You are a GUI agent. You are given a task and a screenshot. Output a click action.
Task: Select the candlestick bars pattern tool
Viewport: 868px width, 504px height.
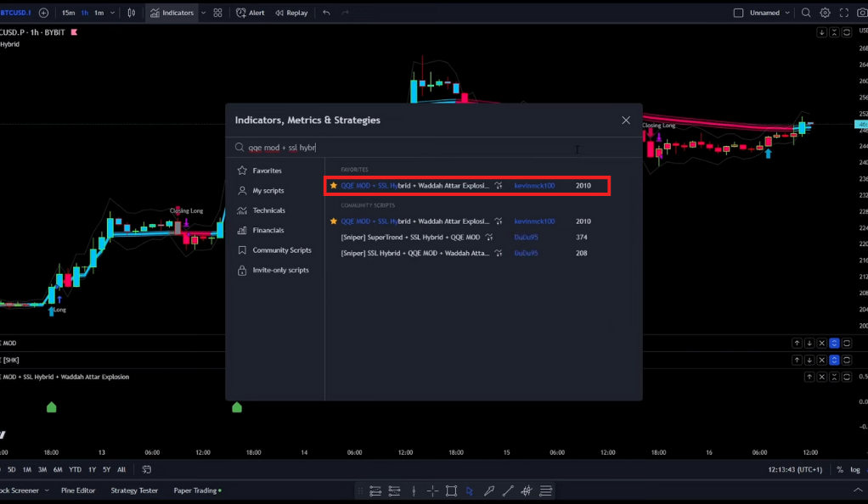click(527, 490)
